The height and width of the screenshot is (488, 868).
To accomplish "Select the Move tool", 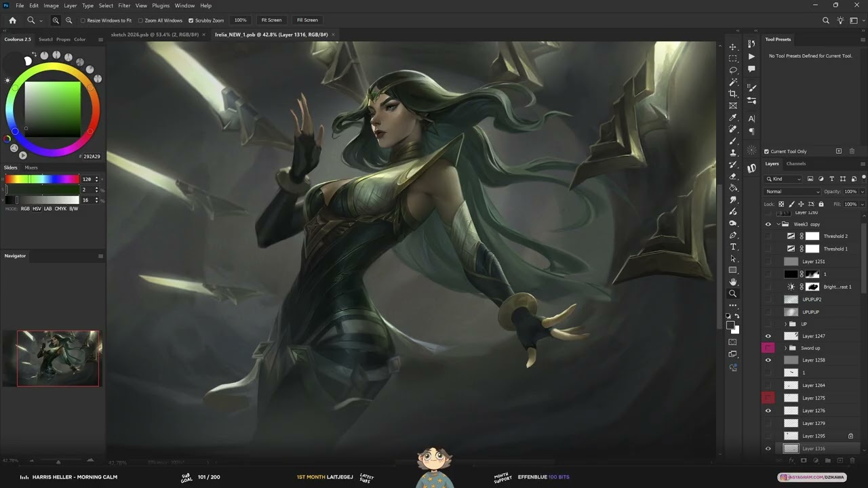I will (733, 47).
